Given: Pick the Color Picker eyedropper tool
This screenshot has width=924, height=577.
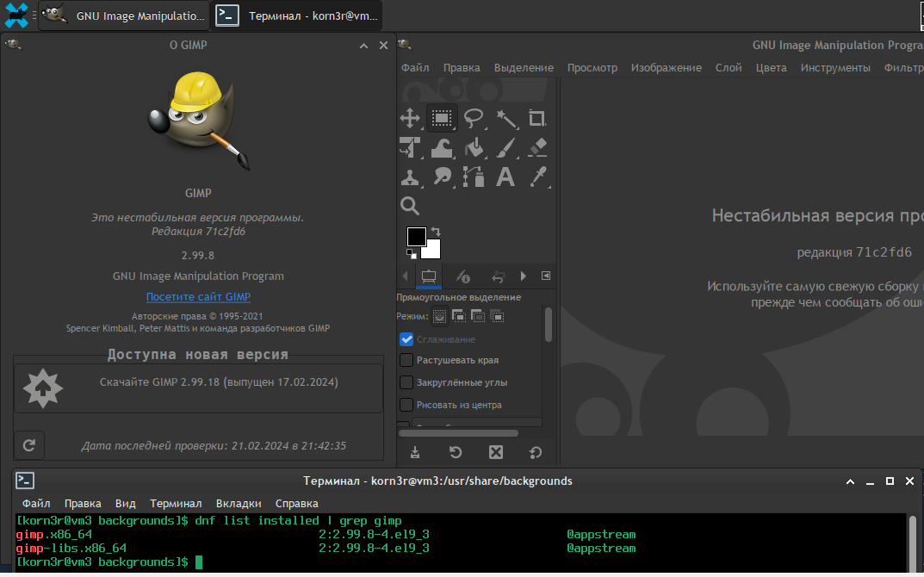Looking at the screenshot, I should (537, 177).
